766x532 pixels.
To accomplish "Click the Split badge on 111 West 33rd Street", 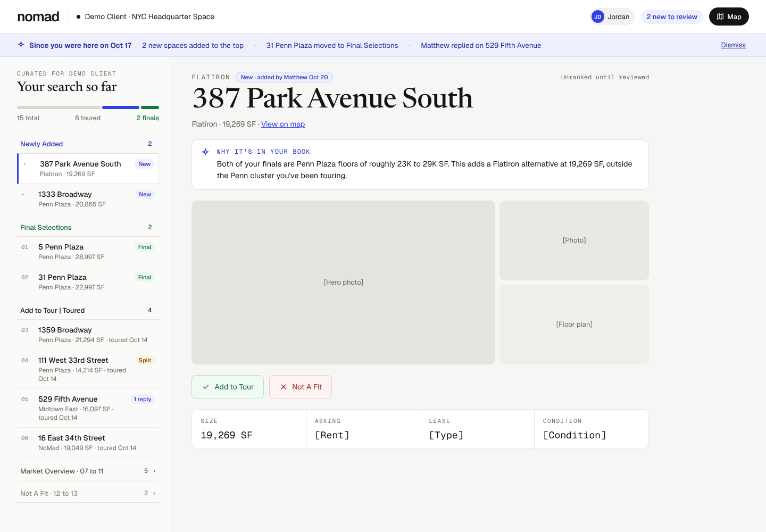I will tap(145, 360).
